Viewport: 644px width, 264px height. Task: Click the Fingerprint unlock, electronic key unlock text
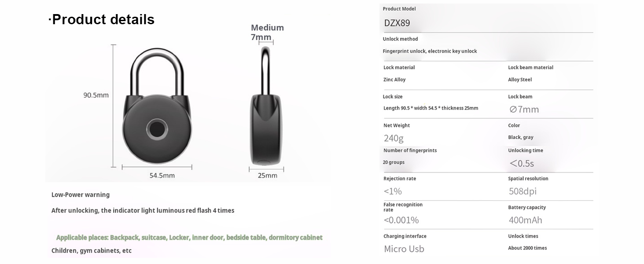click(430, 51)
